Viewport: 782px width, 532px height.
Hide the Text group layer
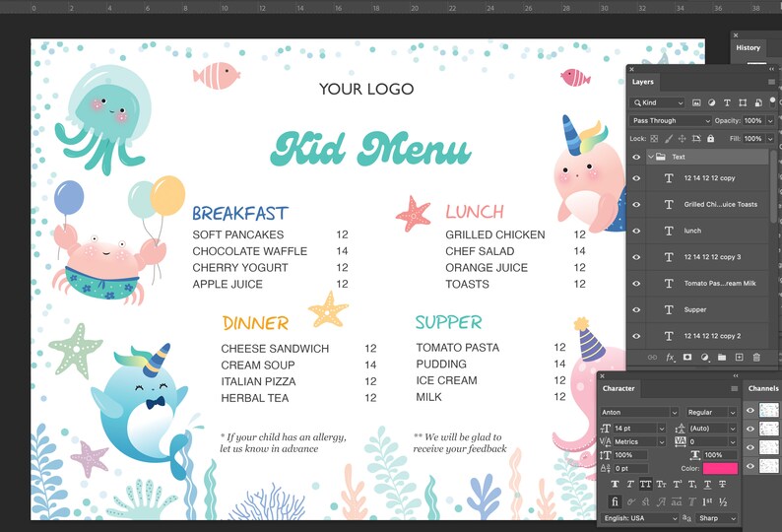pyautogui.click(x=636, y=157)
